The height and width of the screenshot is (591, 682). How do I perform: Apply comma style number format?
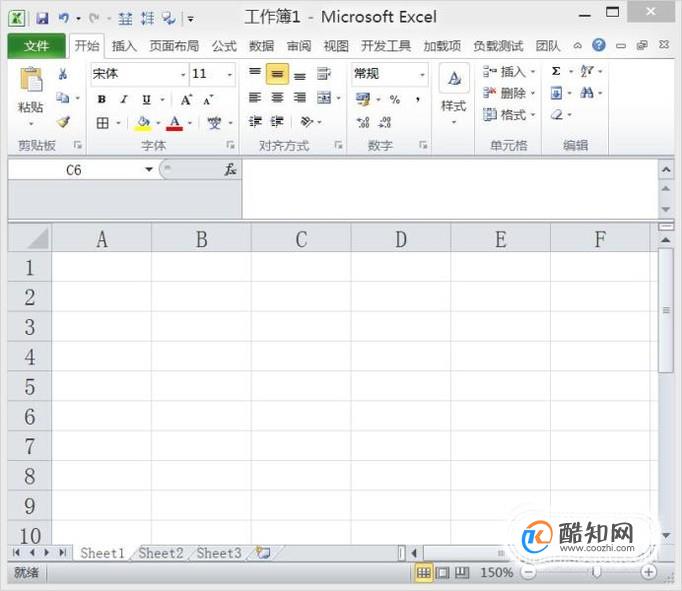[x=418, y=100]
